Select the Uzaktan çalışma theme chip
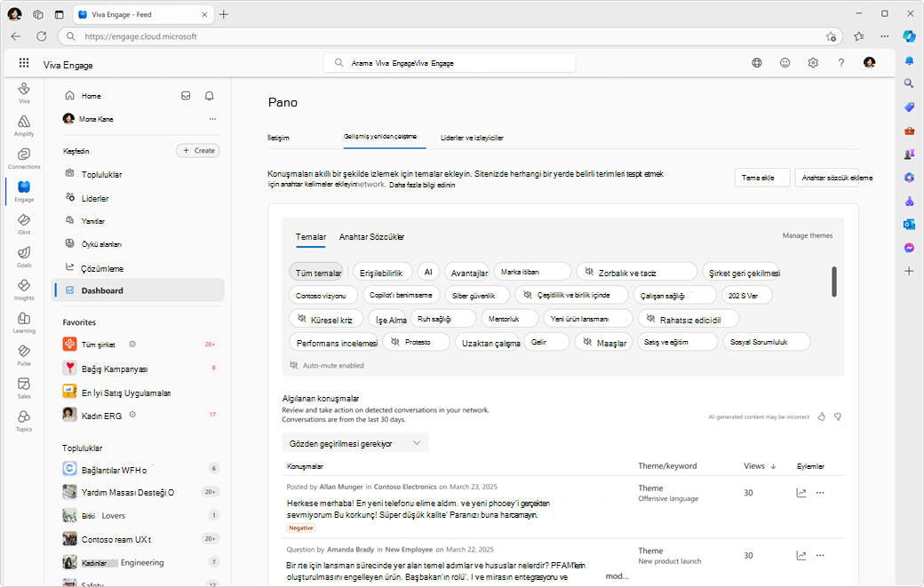 tap(489, 342)
